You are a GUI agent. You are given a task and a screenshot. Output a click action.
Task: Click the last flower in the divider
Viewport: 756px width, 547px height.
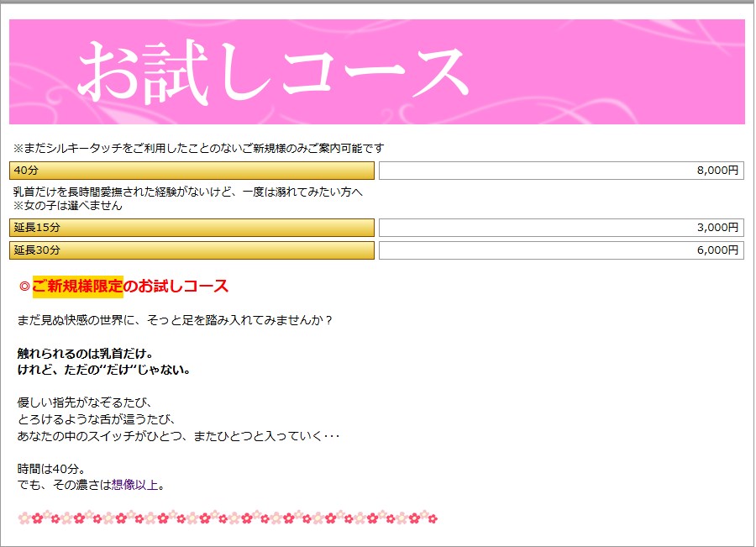(x=431, y=518)
